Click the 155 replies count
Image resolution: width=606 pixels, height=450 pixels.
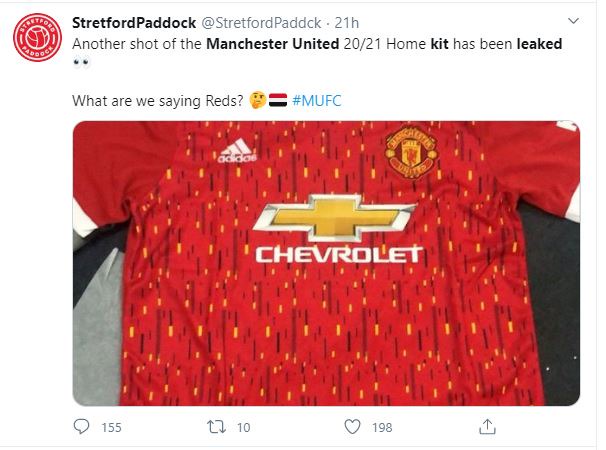tap(111, 428)
